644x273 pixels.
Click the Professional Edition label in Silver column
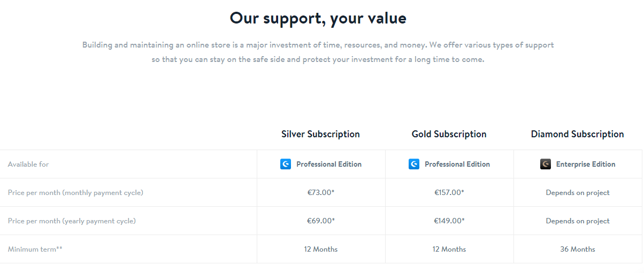tap(329, 165)
